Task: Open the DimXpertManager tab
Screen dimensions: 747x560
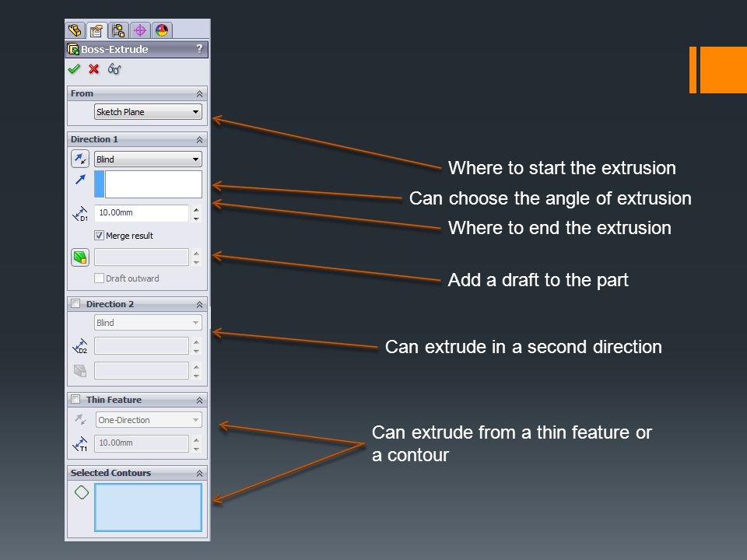Action: point(140,30)
